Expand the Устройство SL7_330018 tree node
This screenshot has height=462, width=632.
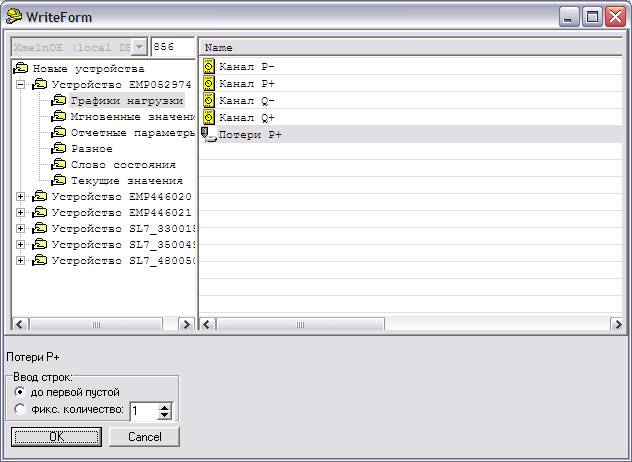(x=21, y=229)
